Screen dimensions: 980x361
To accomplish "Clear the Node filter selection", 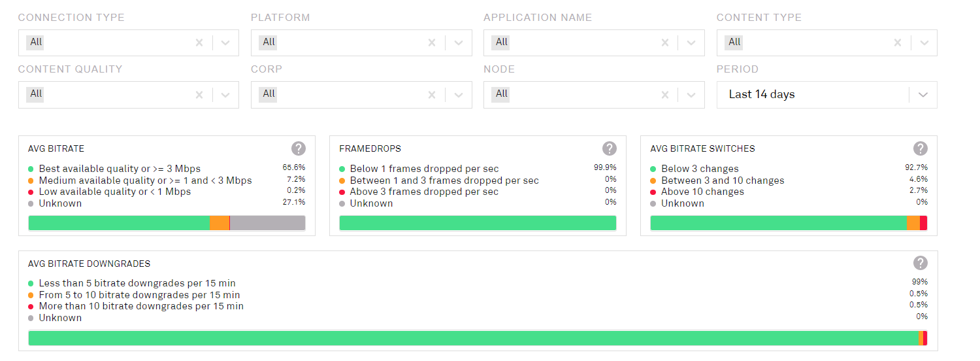I will pos(665,95).
